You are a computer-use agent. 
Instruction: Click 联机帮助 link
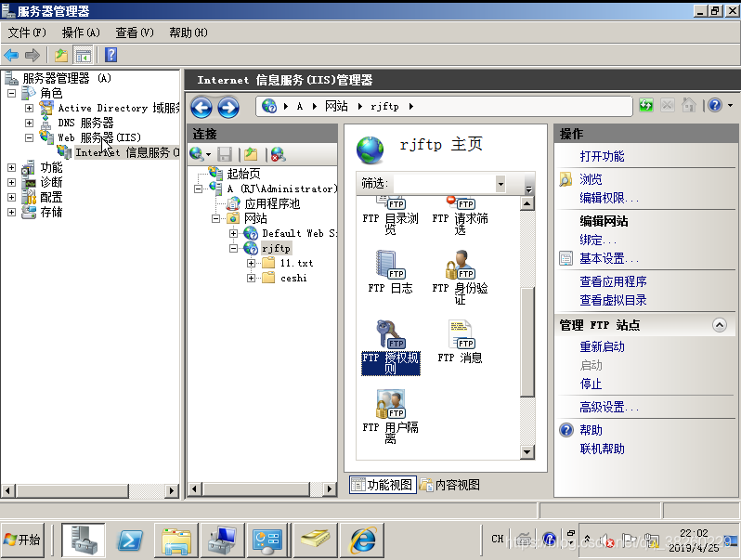[x=602, y=449]
